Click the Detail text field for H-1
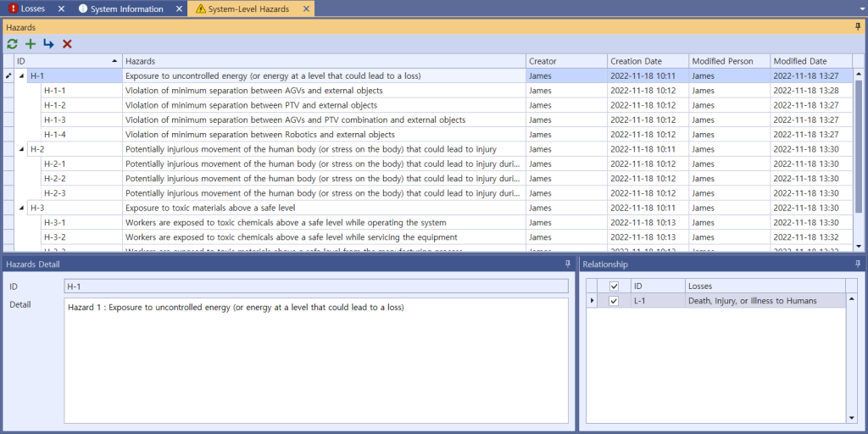 (315, 360)
